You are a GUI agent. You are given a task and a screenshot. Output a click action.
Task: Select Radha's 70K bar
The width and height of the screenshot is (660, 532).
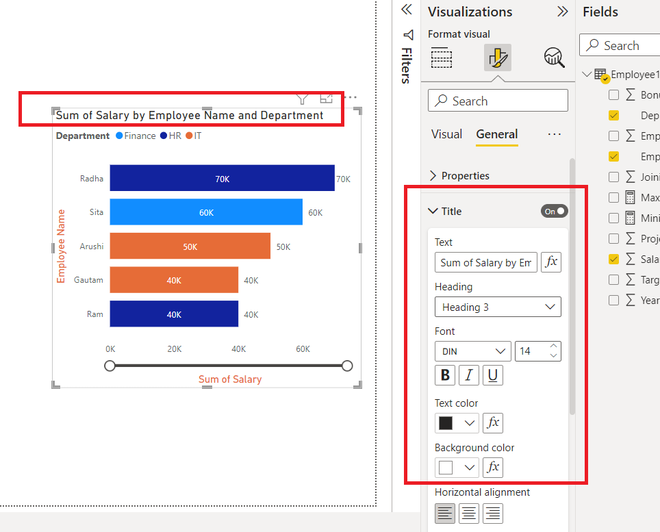(x=222, y=178)
